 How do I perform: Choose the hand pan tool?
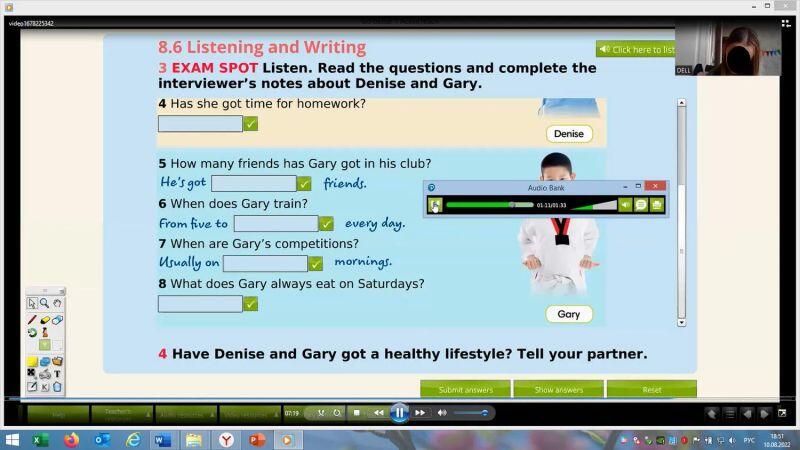(x=58, y=303)
